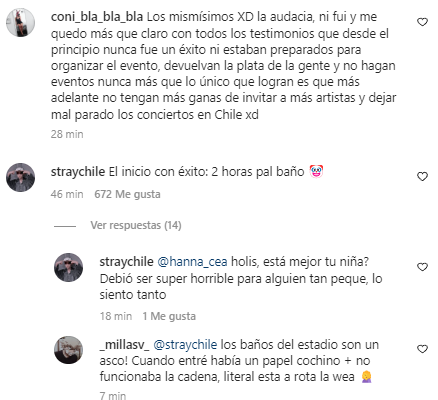View the '672 Me gusta' likes list
Image resolution: width=438 pixels, height=400 pixels.
(127, 194)
